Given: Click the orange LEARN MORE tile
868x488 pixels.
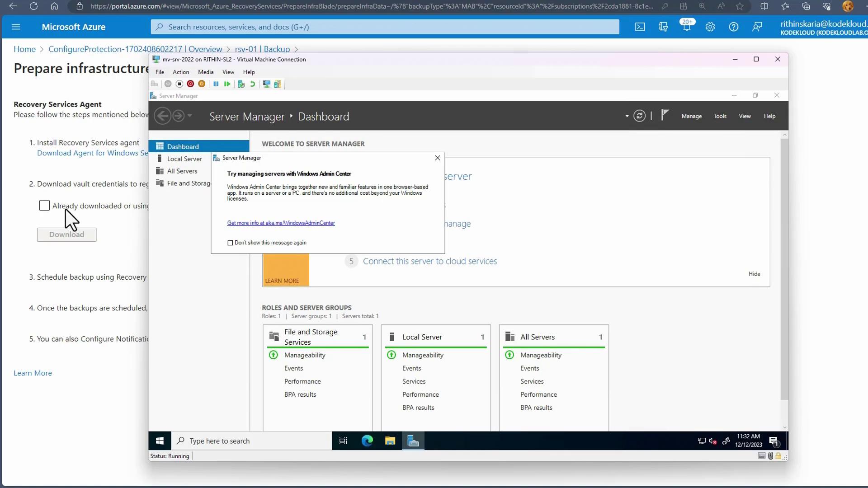Looking at the screenshot, I should click(286, 270).
